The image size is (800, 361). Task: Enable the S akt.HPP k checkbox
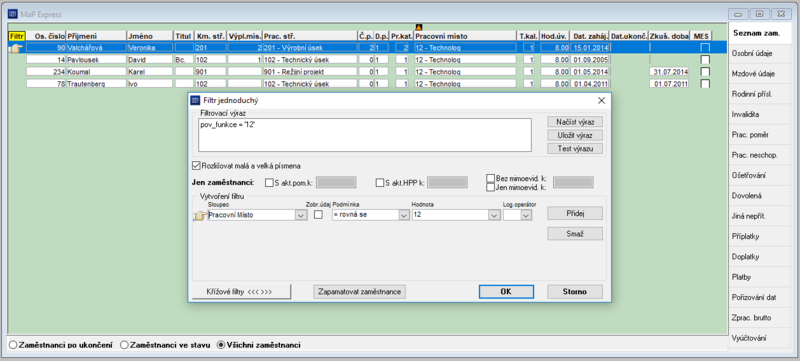pyautogui.click(x=380, y=183)
